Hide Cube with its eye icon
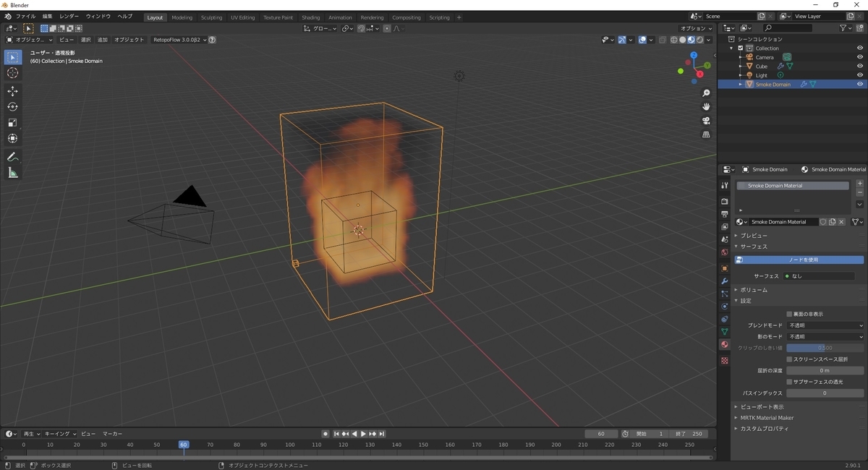Viewport: 868px width, 470px height. click(860, 66)
